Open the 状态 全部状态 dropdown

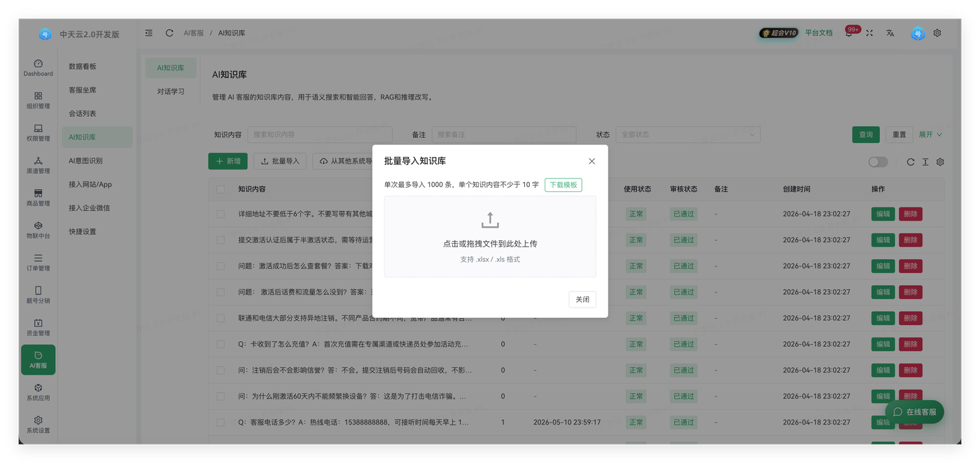[687, 134]
